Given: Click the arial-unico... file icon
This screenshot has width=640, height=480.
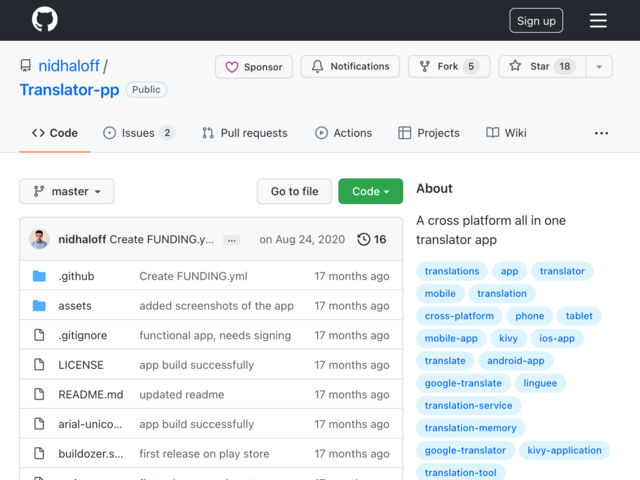Looking at the screenshot, I should [x=39, y=424].
